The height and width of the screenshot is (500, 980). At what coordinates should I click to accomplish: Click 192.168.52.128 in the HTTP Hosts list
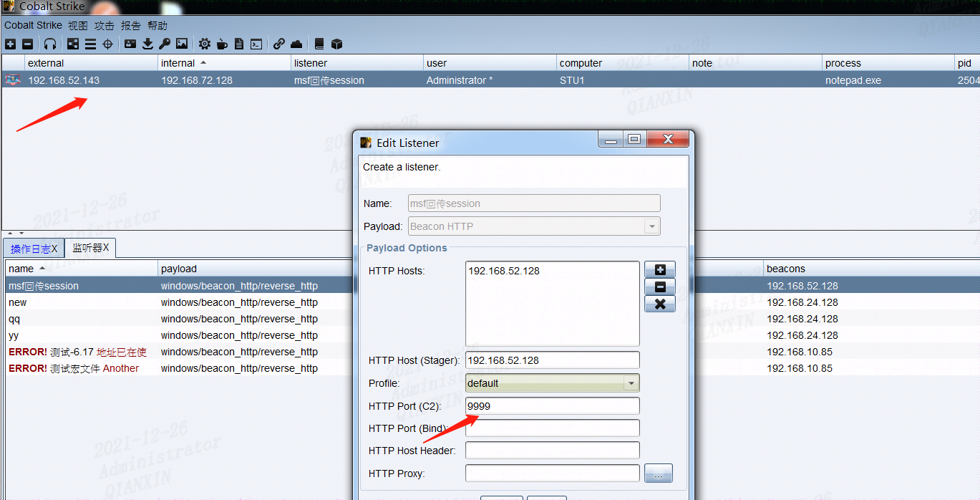pyautogui.click(x=504, y=271)
